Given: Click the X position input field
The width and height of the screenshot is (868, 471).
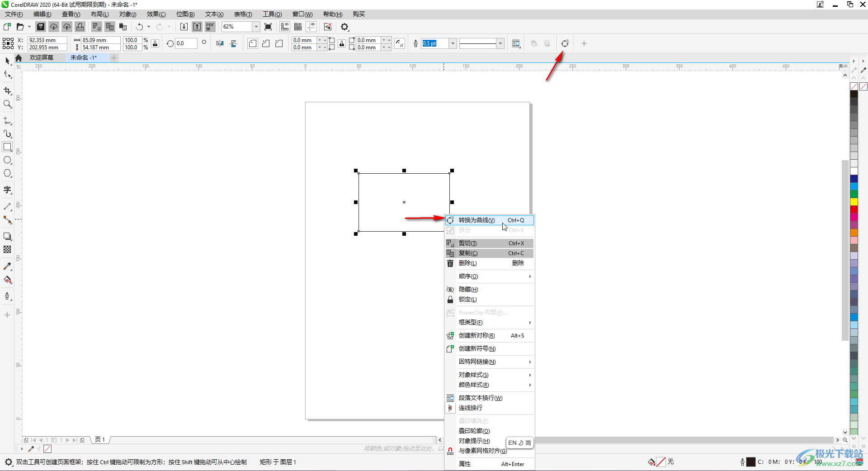Looking at the screenshot, I should tap(47, 40).
